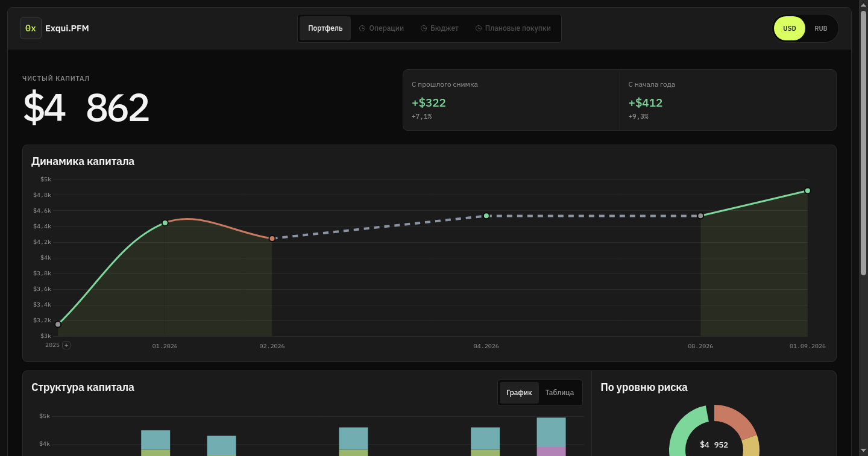
Task: Click the +$412 year-to-date value
Action: [x=646, y=102]
